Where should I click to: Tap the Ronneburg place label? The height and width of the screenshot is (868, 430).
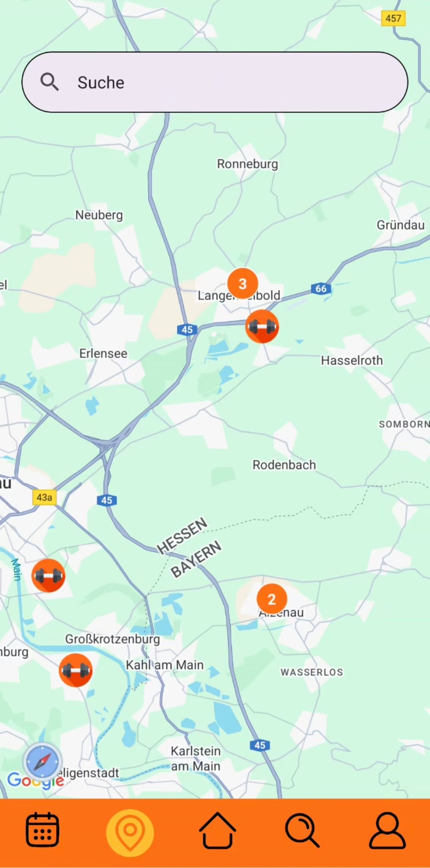[248, 164]
